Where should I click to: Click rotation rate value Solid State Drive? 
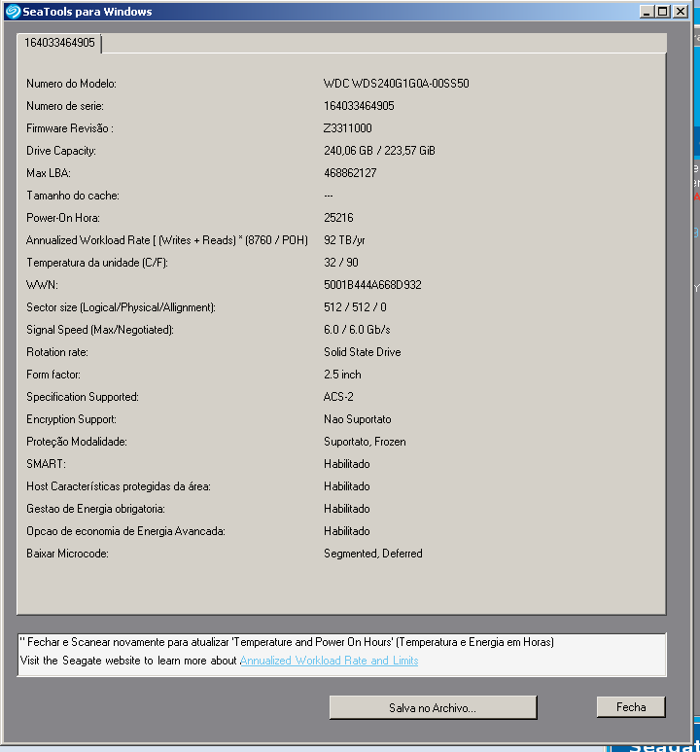point(362,352)
